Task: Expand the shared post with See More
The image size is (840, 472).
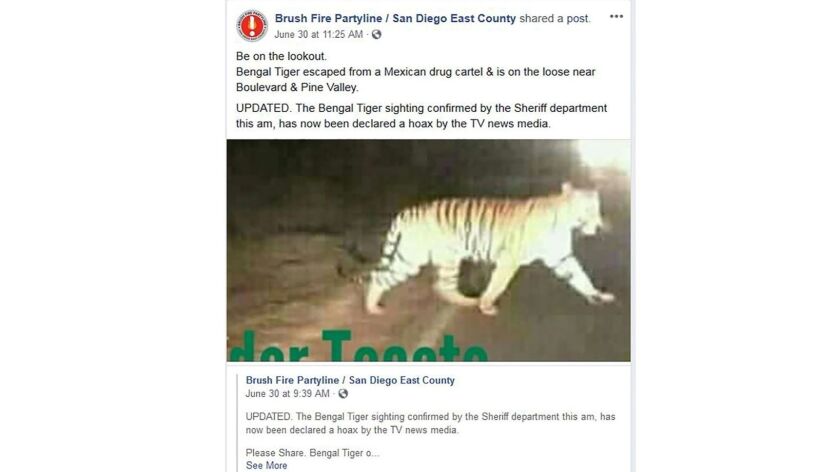Action: 266,466
